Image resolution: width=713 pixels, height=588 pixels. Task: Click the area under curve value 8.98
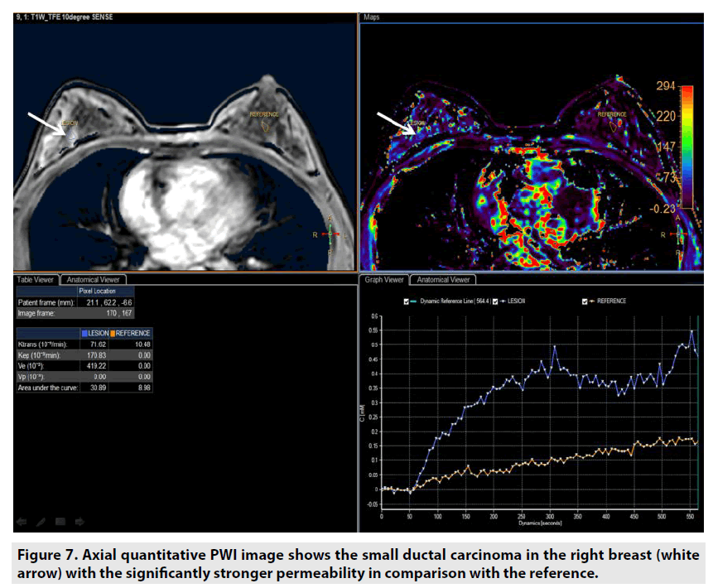click(144, 388)
